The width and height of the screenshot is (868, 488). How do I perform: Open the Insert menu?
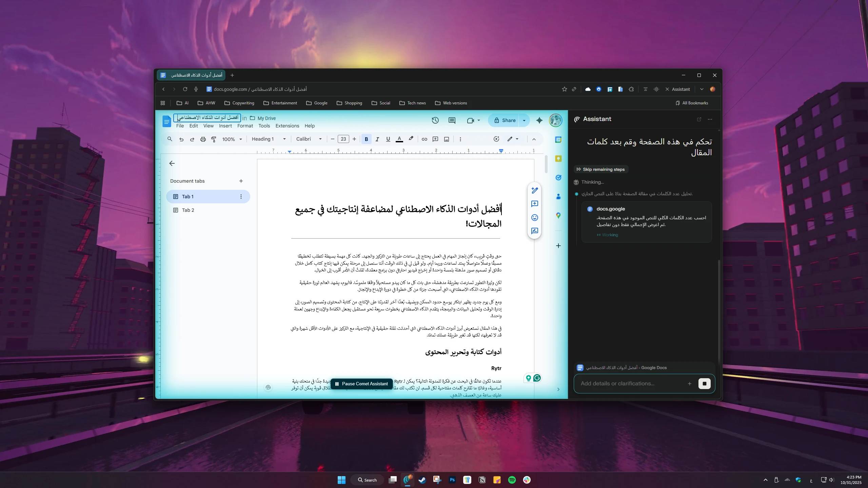point(225,126)
